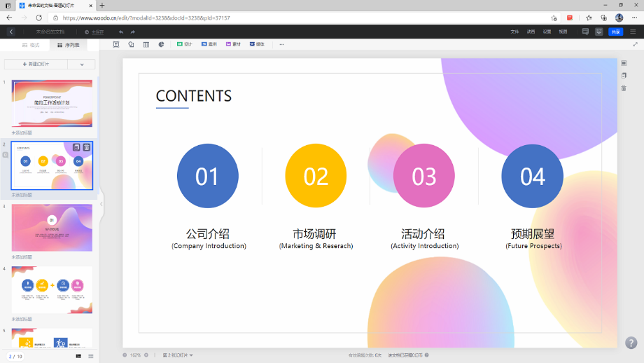
Task: Open the 文件 menu
Action: 514,32
